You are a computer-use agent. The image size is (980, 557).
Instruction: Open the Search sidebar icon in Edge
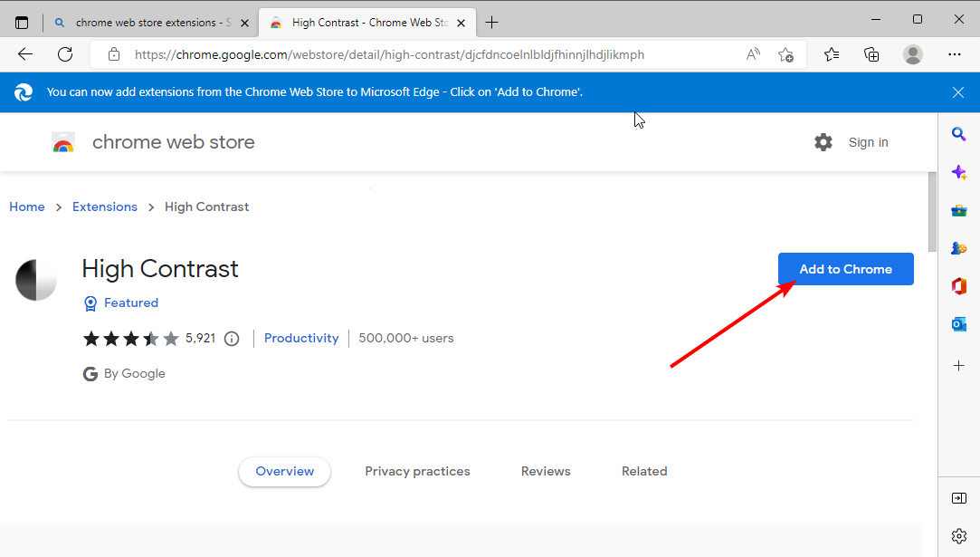959,134
